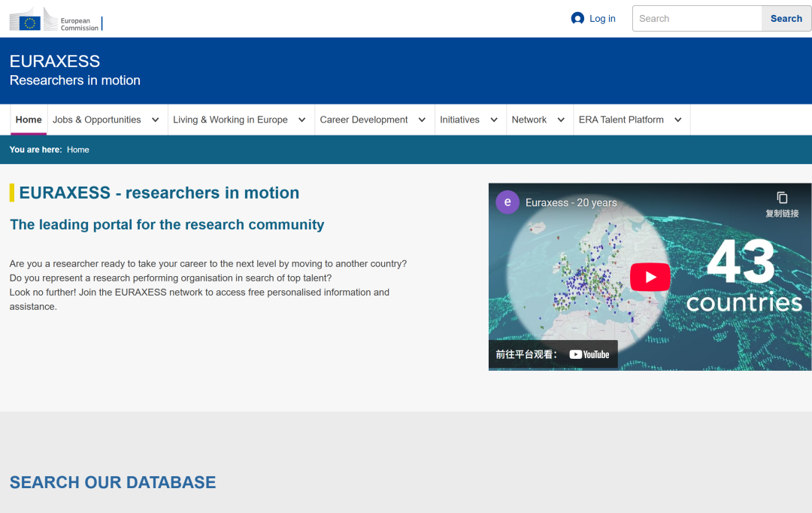Expand the Initiatives chevron

tap(494, 120)
